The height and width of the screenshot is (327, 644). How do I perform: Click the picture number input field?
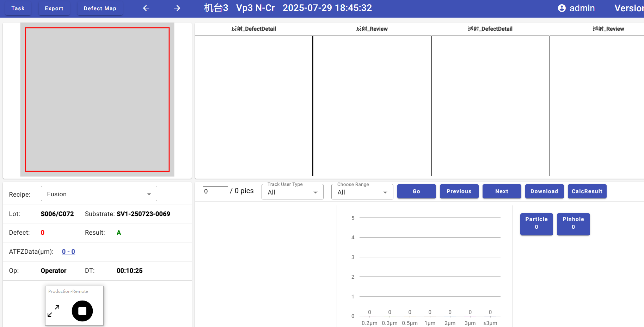tap(215, 191)
